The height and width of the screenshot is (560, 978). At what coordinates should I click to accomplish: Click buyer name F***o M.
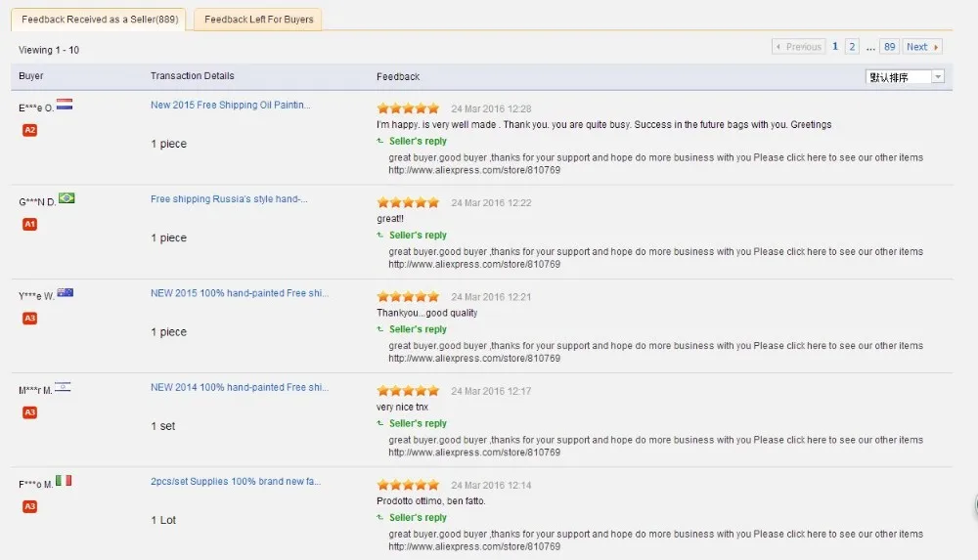pyautogui.click(x=36, y=484)
